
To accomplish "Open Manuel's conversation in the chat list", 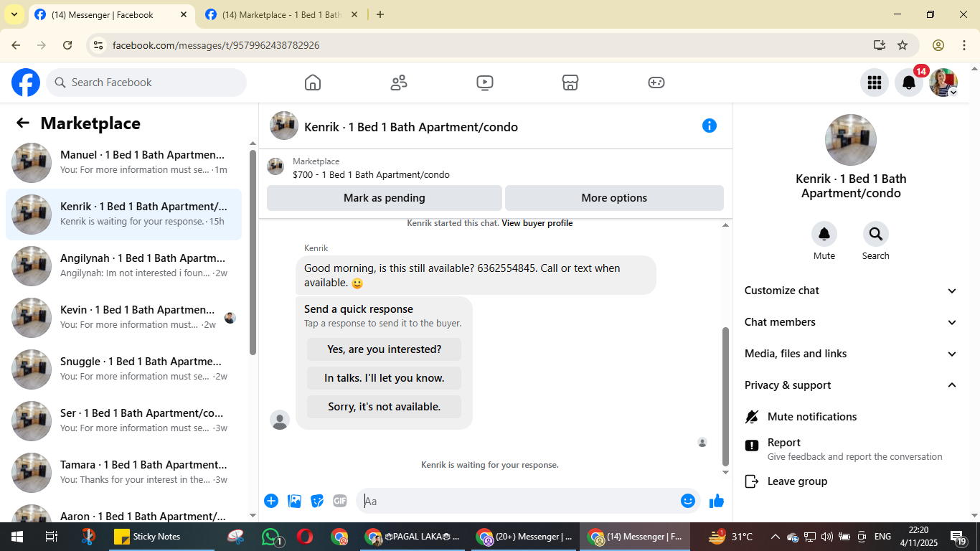I will pos(123,163).
